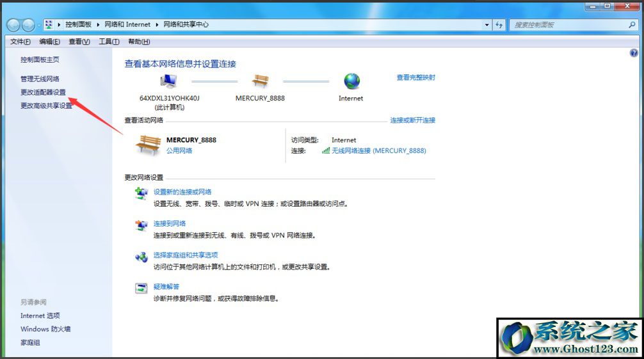Expand the arrow after 控制面板 breadcrumb
This screenshot has height=359, width=644.
(x=98, y=25)
